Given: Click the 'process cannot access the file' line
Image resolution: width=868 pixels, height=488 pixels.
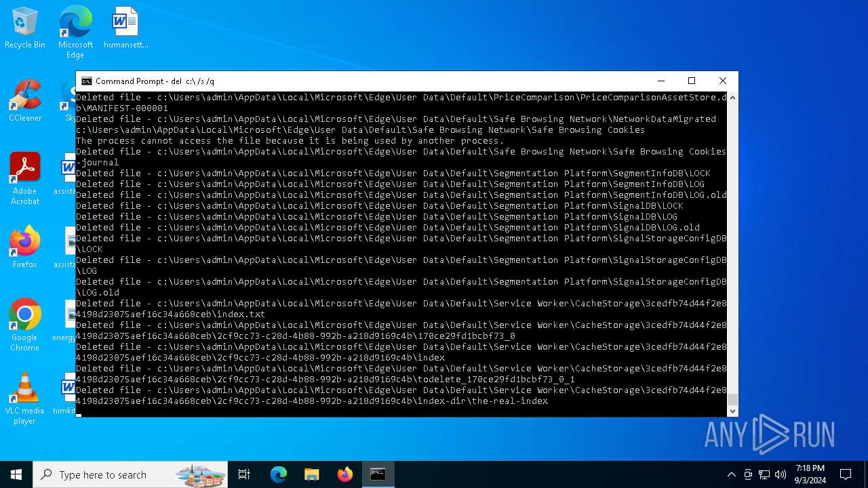Looking at the screenshot, I should (290, 141).
